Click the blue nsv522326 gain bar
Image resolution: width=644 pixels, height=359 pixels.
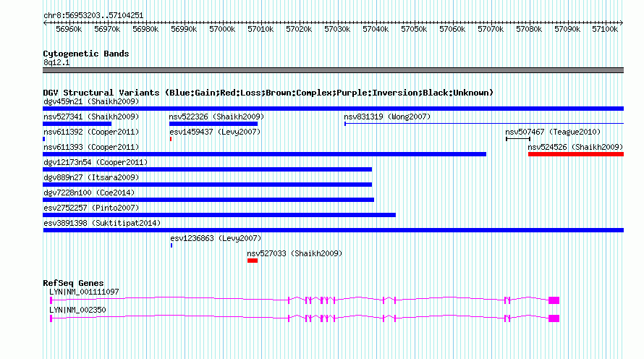pos(213,124)
